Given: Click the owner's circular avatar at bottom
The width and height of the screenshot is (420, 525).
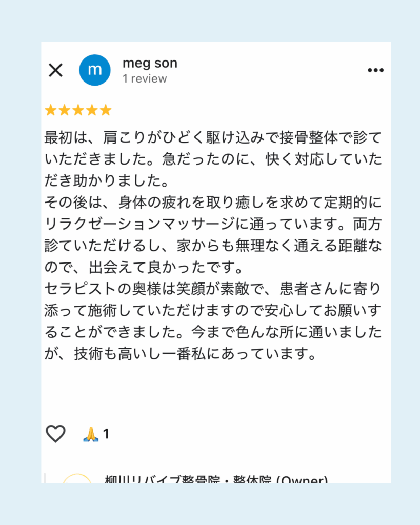Looking at the screenshot, I should pyautogui.click(x=77, y=478).
